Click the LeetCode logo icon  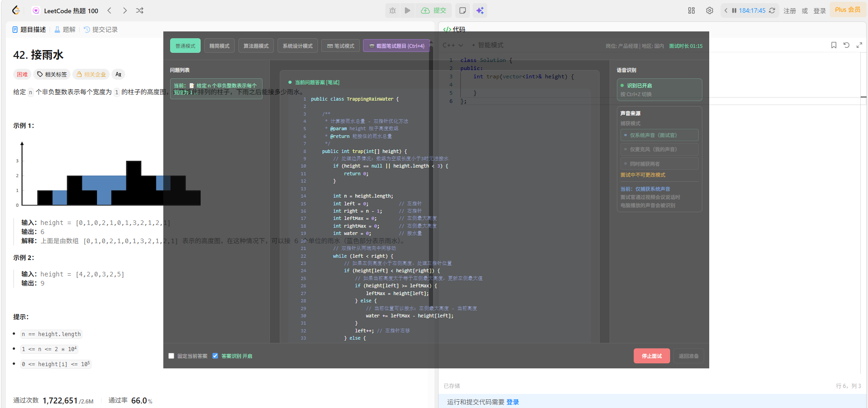16,10
